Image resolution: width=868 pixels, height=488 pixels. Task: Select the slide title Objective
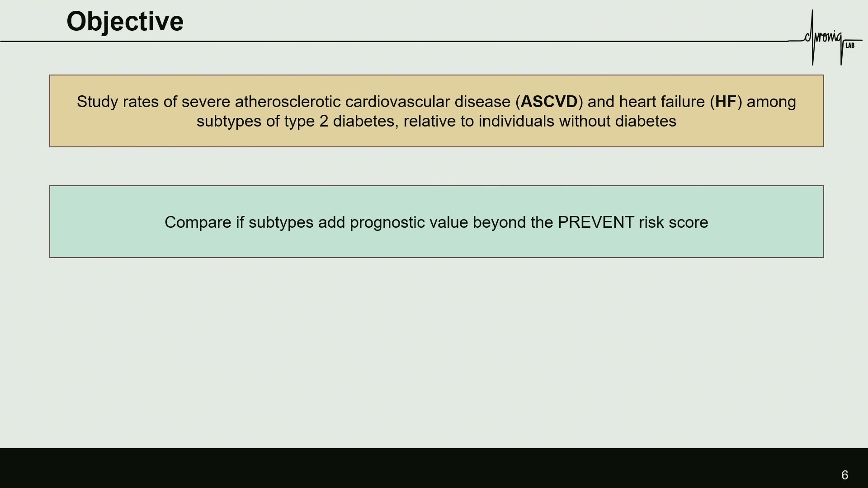[125, 21]
